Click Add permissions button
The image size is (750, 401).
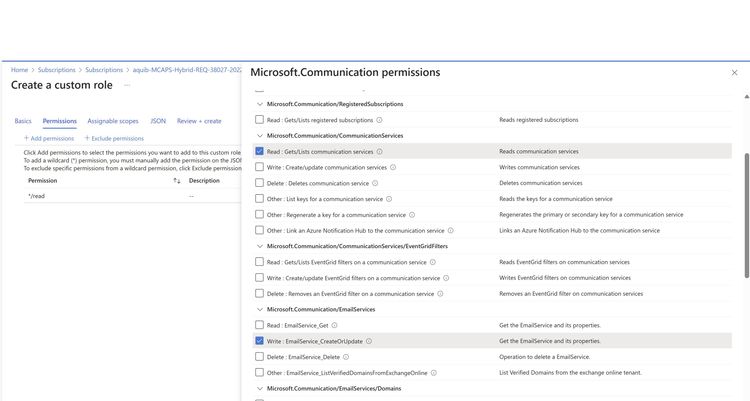pos(49,138)
